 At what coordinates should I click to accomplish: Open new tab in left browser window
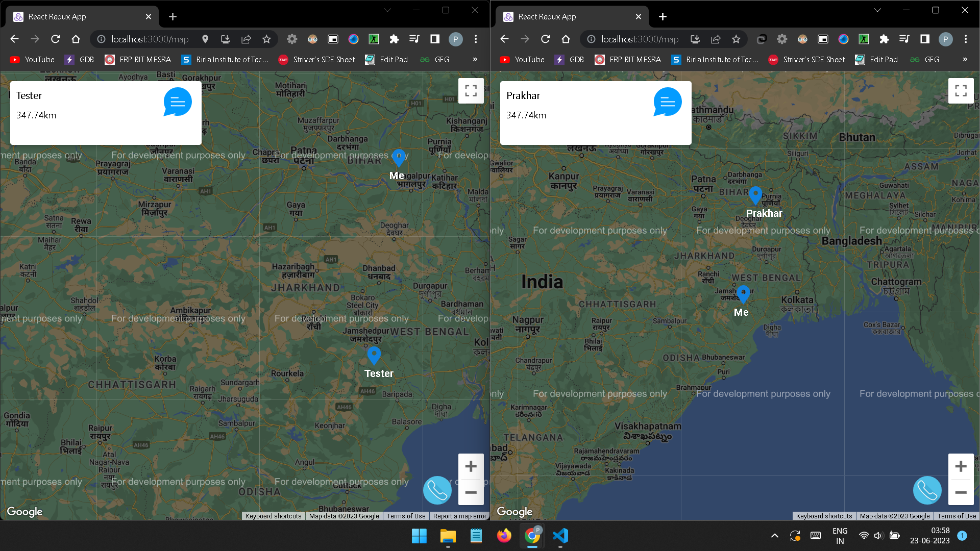[x=173, y=17]
